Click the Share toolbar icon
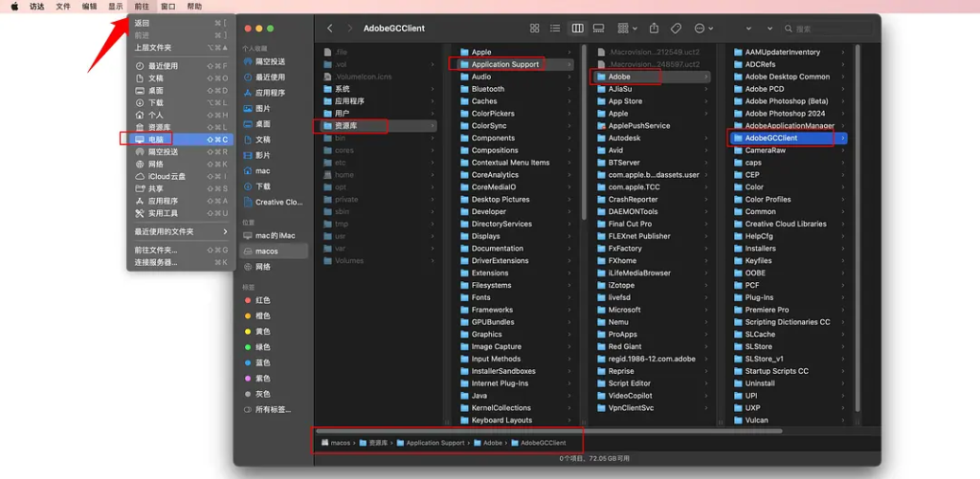The image size is (980, 479). click(x=655, y=28)
